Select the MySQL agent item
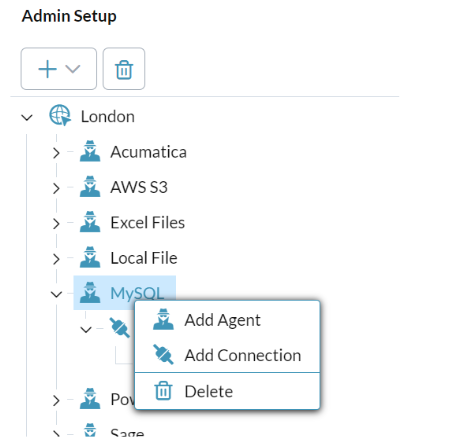Screen dimensions: 449x439 124,293
